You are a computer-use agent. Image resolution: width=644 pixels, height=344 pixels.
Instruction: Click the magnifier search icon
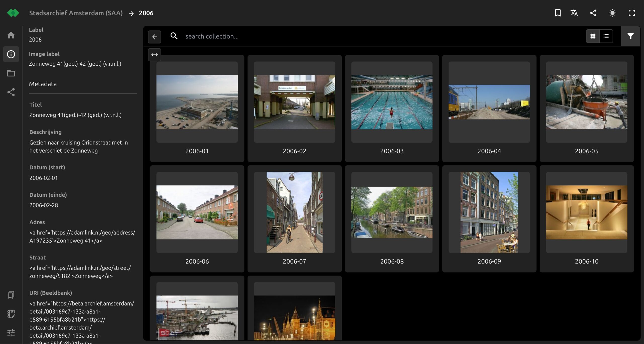point(174,36)
